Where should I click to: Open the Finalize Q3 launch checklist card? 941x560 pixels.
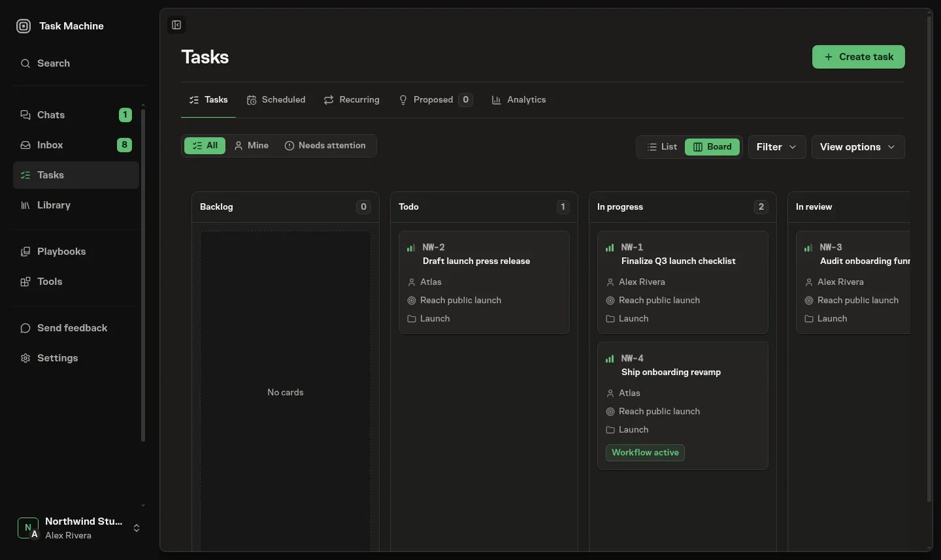tap(683, 282)
